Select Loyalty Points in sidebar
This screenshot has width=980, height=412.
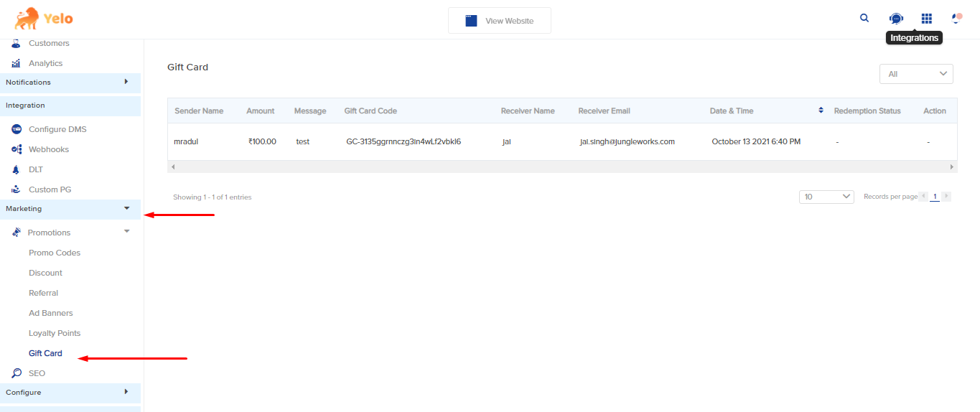tap(55, 333)
